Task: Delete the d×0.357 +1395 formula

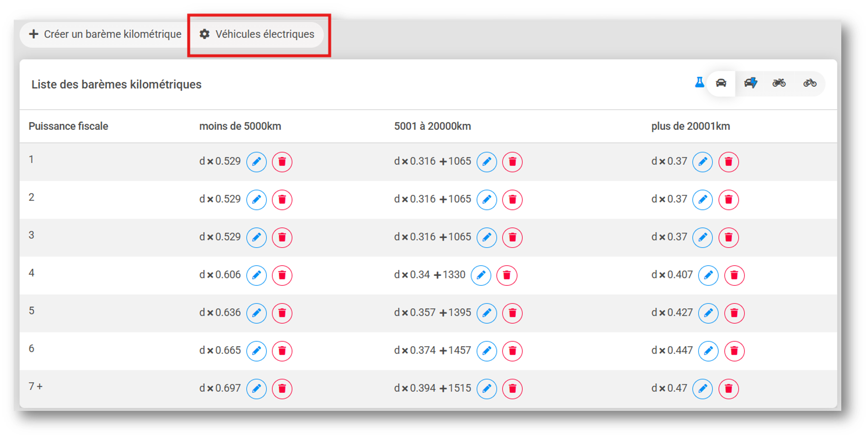Action: coord(512,313)
